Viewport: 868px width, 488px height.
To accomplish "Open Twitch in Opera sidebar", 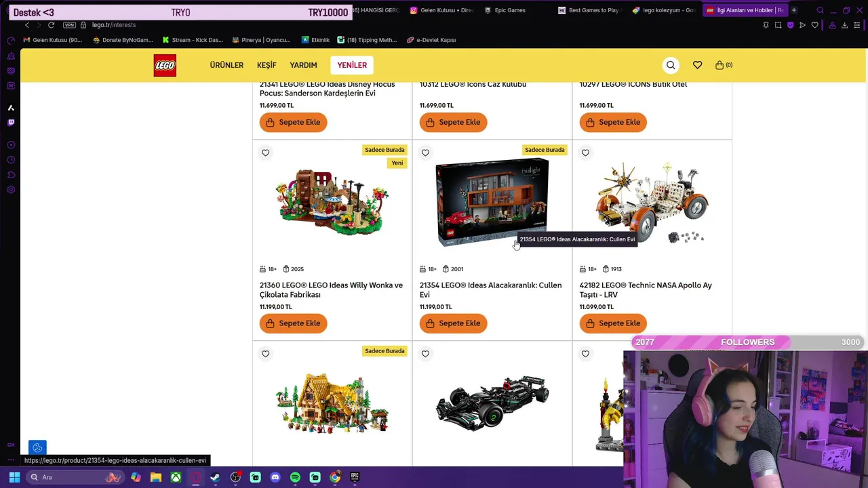I will [11, 123].
